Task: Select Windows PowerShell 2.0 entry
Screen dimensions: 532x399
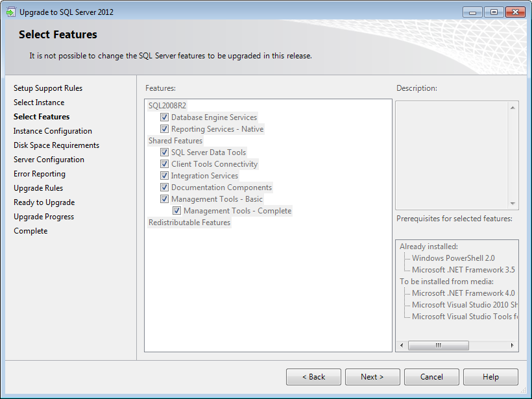Action: 453,258
